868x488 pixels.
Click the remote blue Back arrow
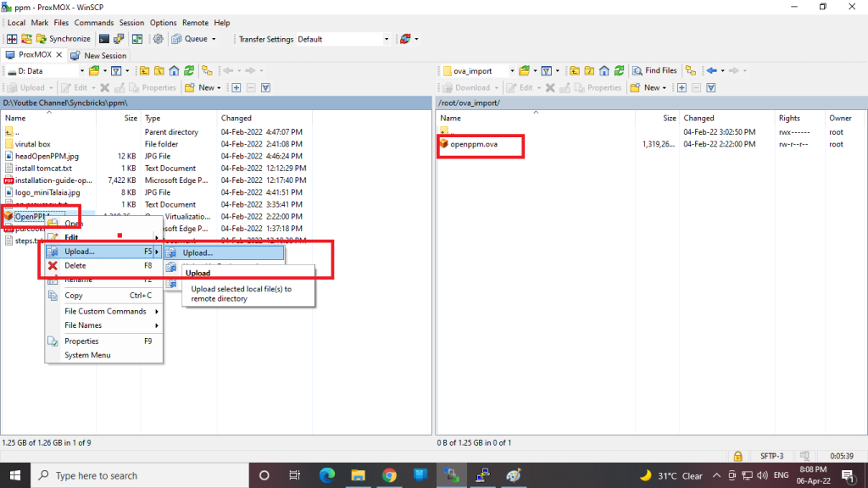click(712, 71)
